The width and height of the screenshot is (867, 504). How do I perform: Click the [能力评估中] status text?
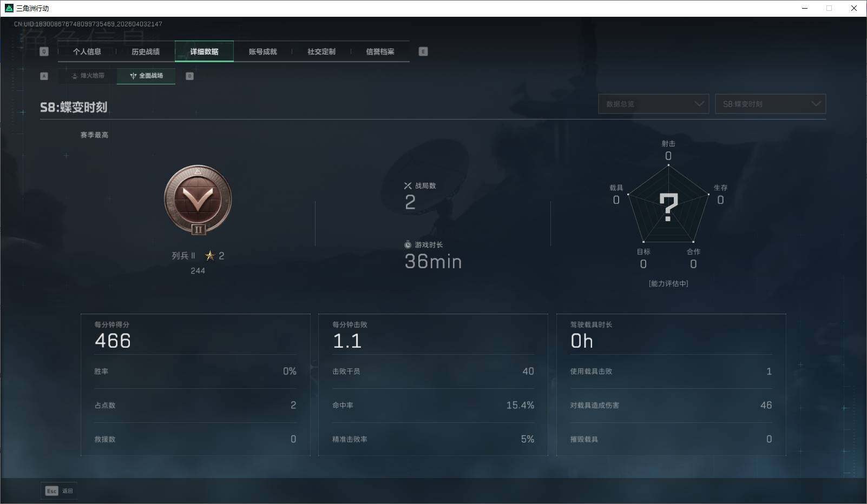[668, 283]
